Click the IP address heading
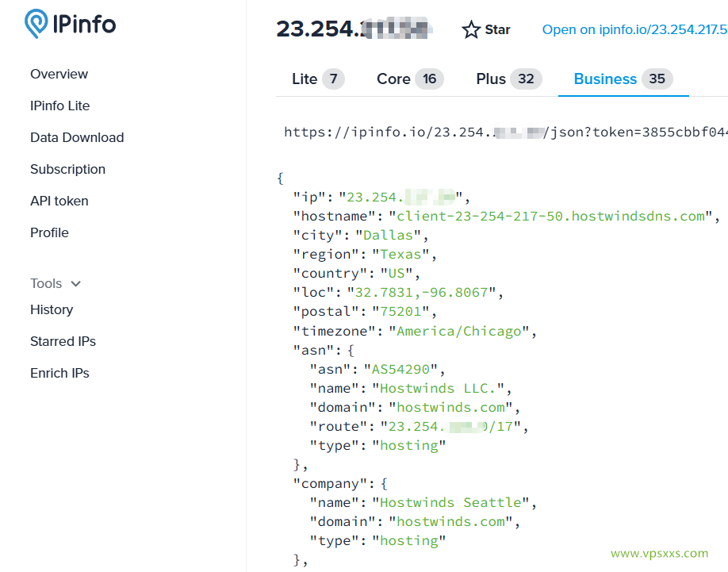This screenshot has width=728, height=572. coord(354,29)
